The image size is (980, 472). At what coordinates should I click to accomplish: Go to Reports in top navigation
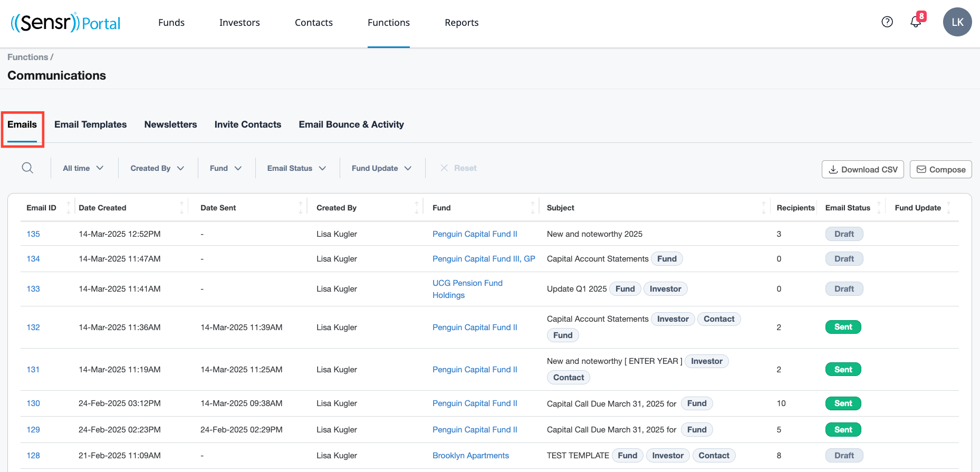click(x=462, y=23)
